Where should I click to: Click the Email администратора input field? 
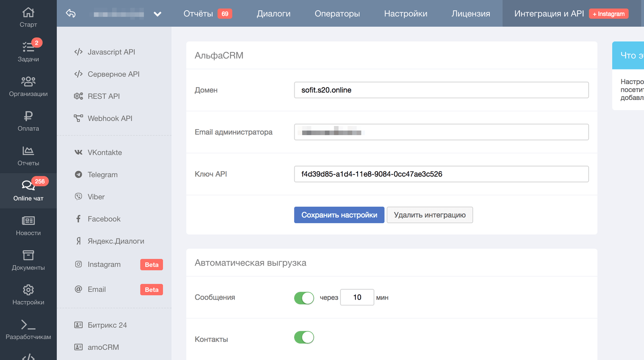[441, 132]
